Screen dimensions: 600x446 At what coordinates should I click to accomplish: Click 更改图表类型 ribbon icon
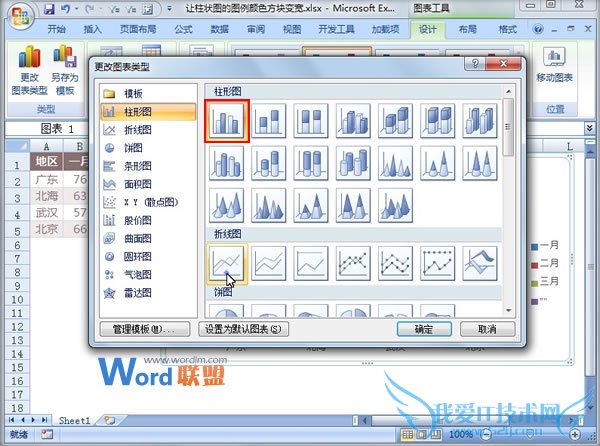click(29, 70)
